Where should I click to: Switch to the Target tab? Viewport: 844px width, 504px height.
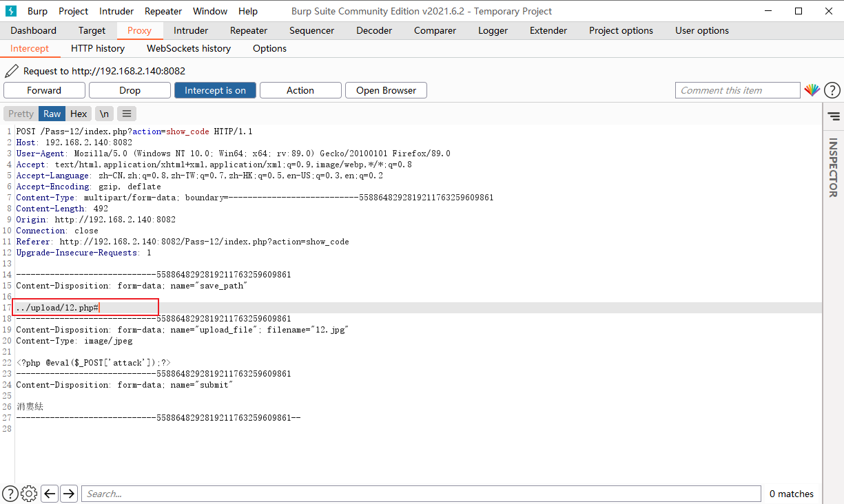tap(92, 30)
